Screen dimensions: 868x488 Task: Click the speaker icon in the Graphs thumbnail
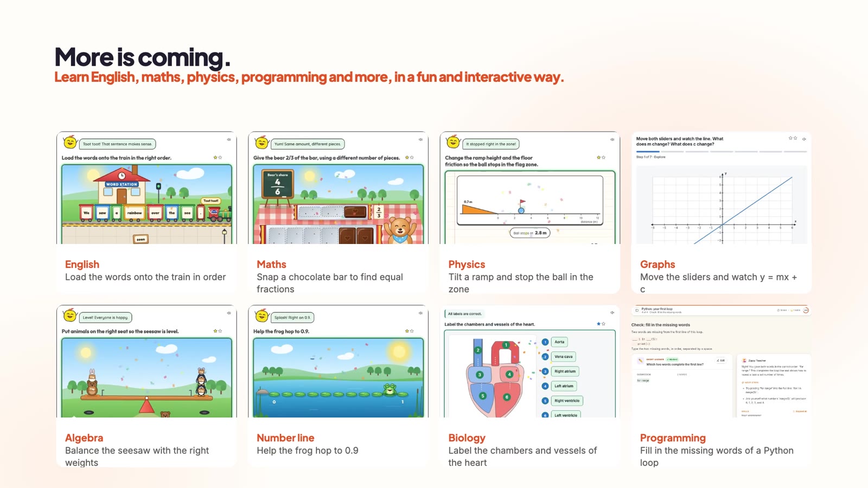[x=804, y=139]
